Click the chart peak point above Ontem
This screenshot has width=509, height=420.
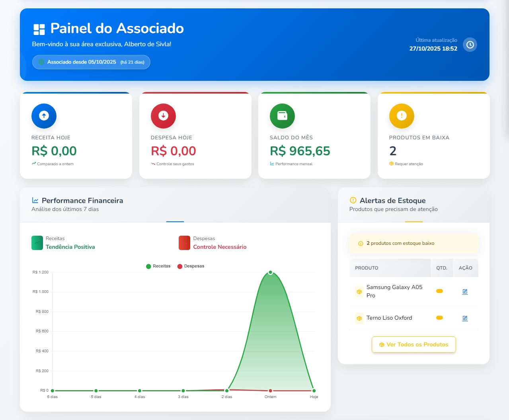tap(271, 272)
